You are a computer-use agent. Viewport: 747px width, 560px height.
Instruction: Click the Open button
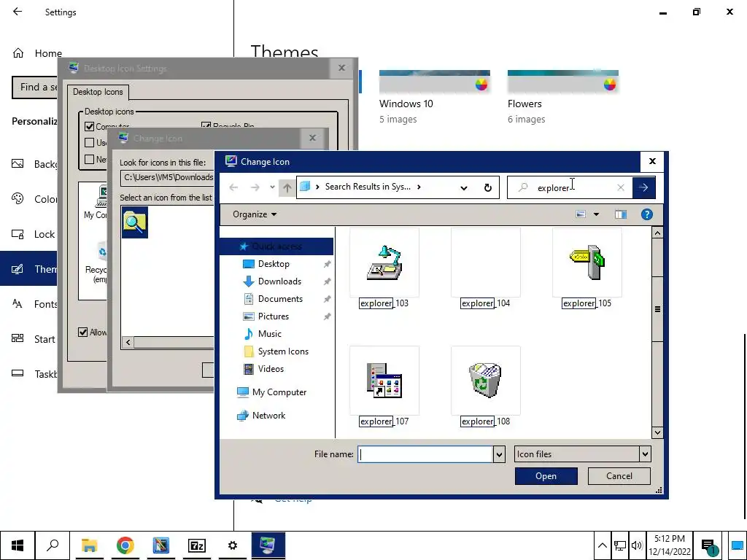coord(546,475)
